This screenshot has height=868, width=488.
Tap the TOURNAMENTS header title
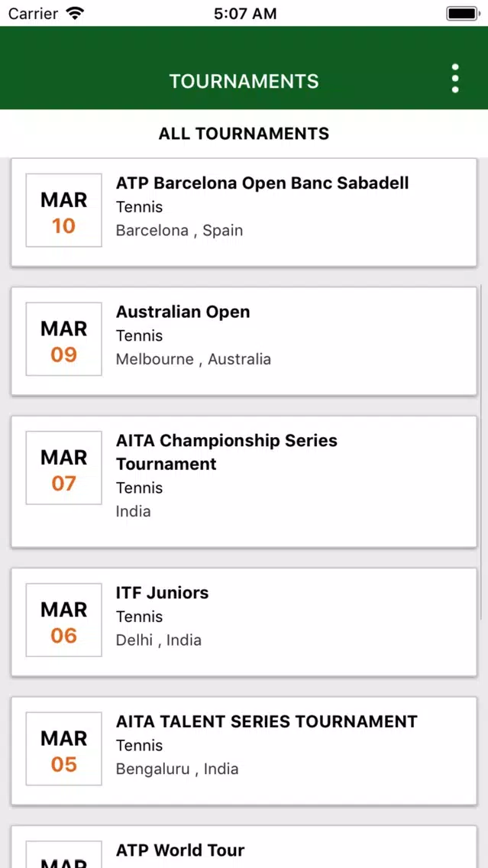tap(244, 81)
